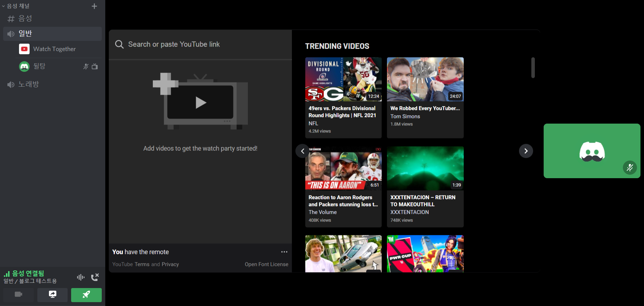Click the green Discord participant tile

point(592,151)
